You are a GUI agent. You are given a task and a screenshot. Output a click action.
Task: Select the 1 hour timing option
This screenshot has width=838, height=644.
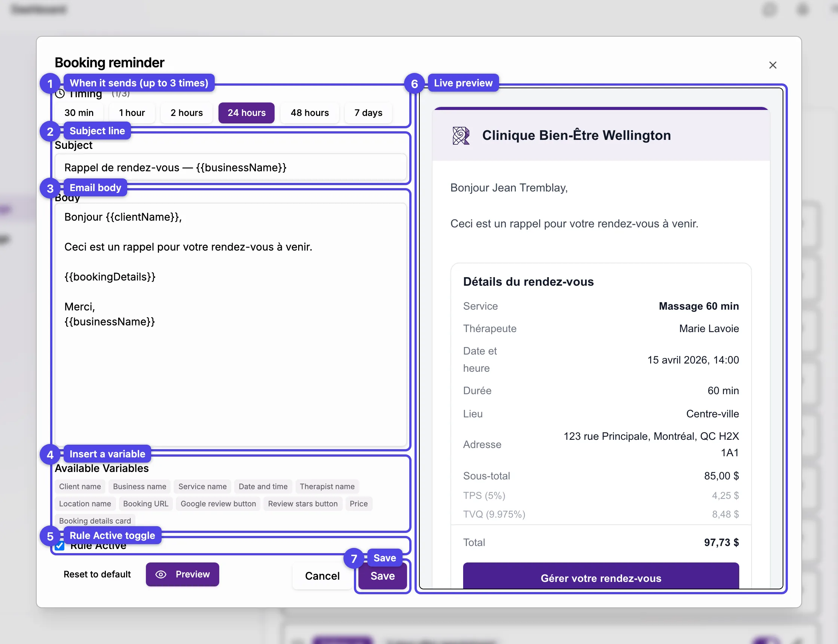coord(132,113)
